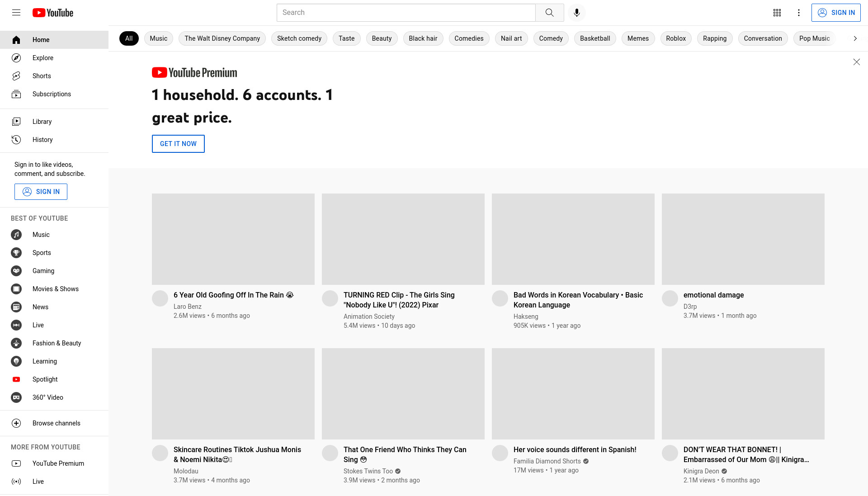868x496 pixels.
Task: Open YouTube Premium in sidebar
Action: click(x=54, y=463)
